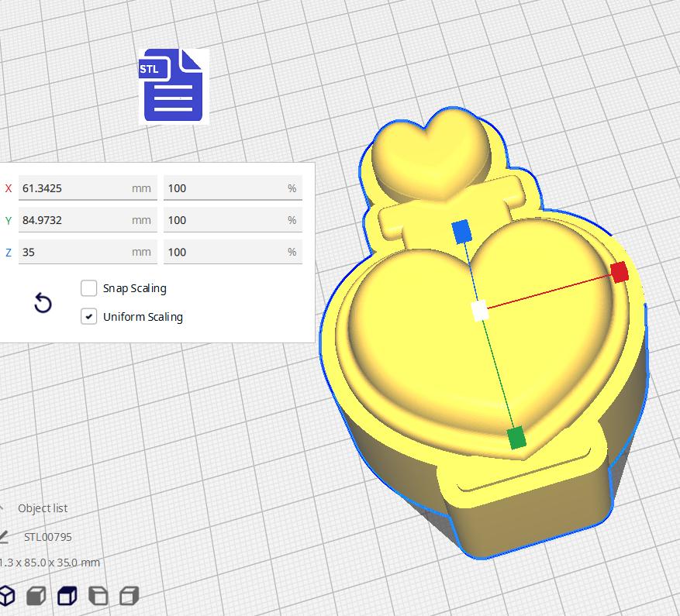
Task: Click the red X-axis scale handle
Action: [619, 272]
